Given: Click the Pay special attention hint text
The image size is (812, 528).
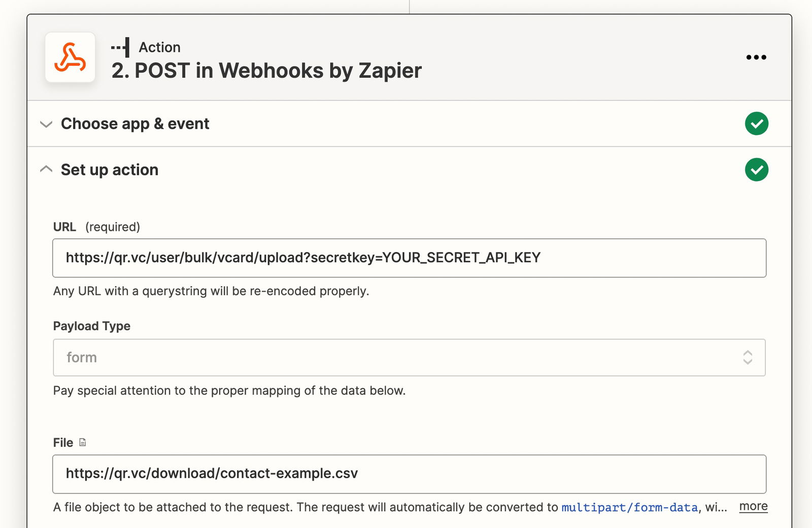Looking at the screenshot, I should click(229, 391).
